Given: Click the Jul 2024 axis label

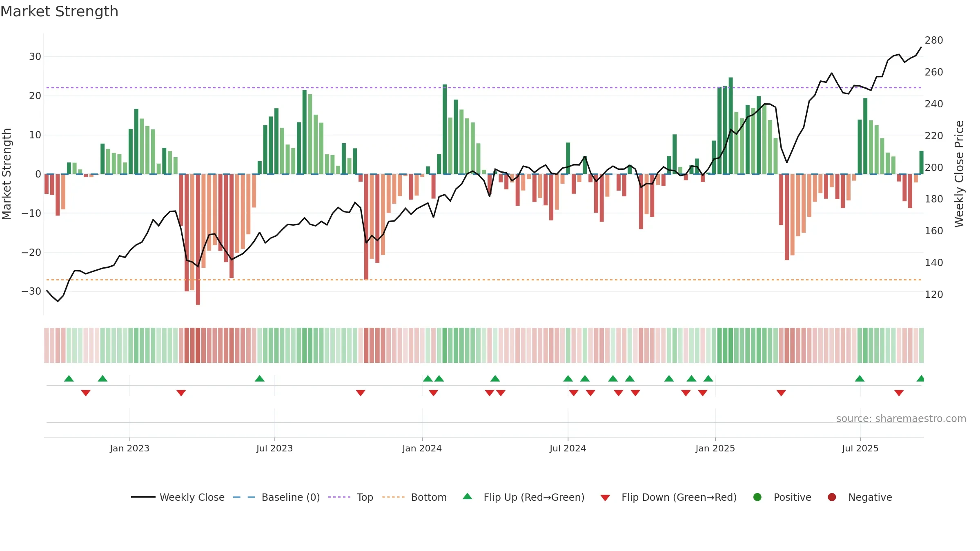Looking at the screenshot, I should (x=568, y=448).
